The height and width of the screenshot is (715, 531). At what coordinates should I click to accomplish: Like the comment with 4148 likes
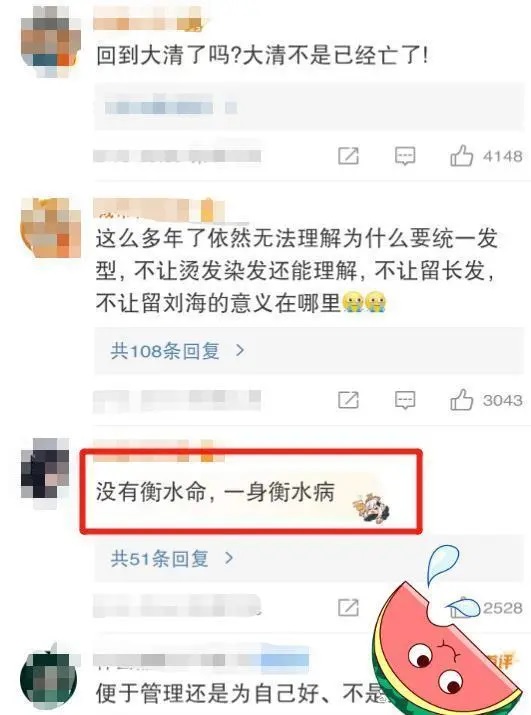(461, 156)
